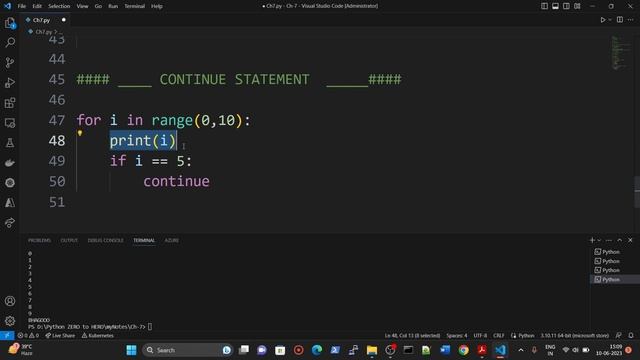This screenshot has height=360, width=640.
Task: Open the Source Control view
Action: click(x=10, y=62)
